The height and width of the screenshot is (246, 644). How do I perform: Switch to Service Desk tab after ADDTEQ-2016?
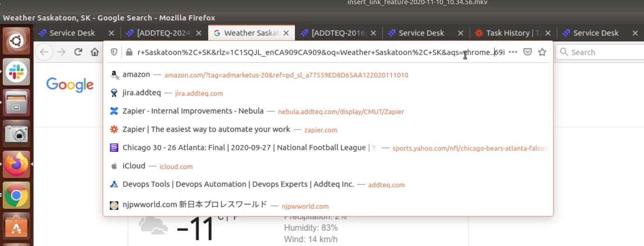421,33
